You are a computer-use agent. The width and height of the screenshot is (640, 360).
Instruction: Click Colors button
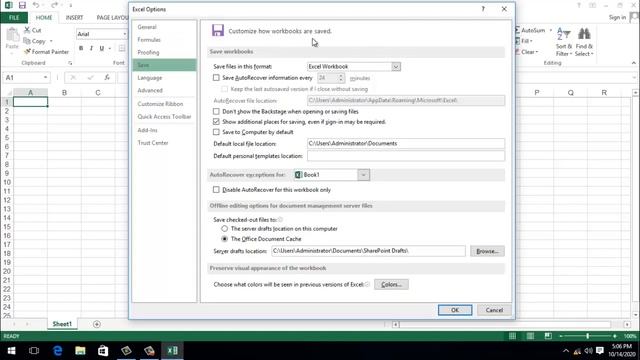click(391, 284)
